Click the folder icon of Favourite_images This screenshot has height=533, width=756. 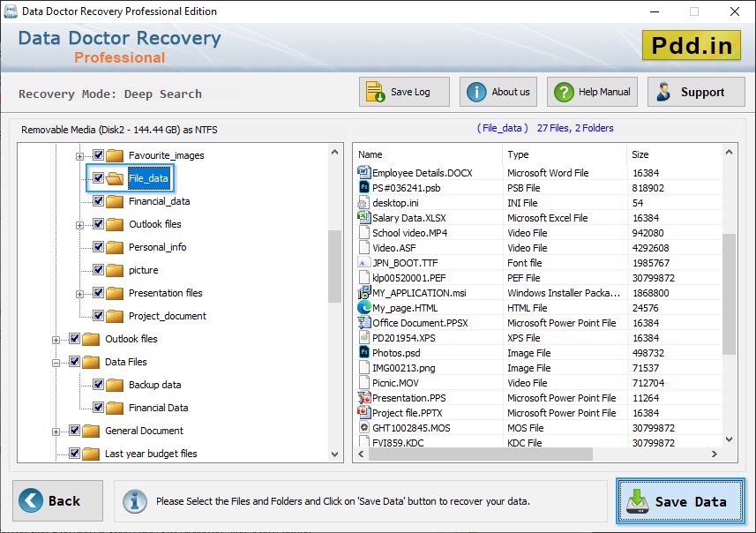click(115, 155)
